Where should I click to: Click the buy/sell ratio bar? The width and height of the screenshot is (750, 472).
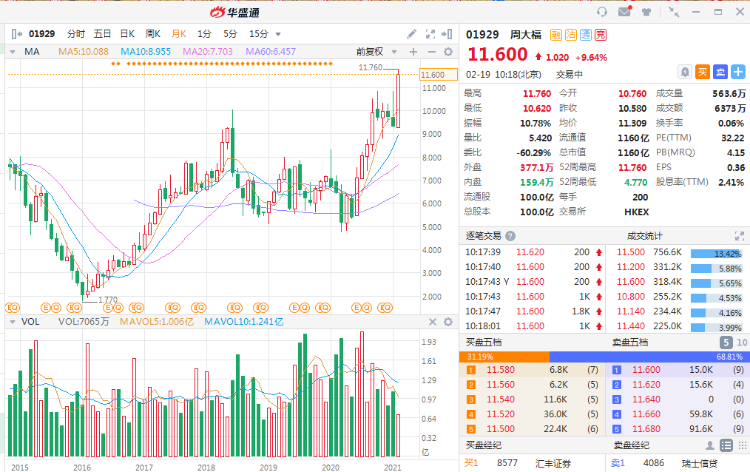pos(604,356)
